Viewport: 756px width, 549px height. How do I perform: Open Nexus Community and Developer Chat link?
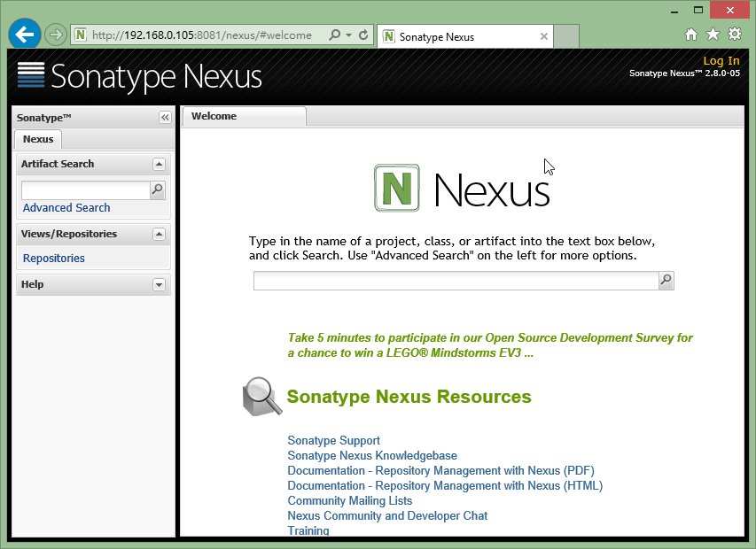click(387, 515)
